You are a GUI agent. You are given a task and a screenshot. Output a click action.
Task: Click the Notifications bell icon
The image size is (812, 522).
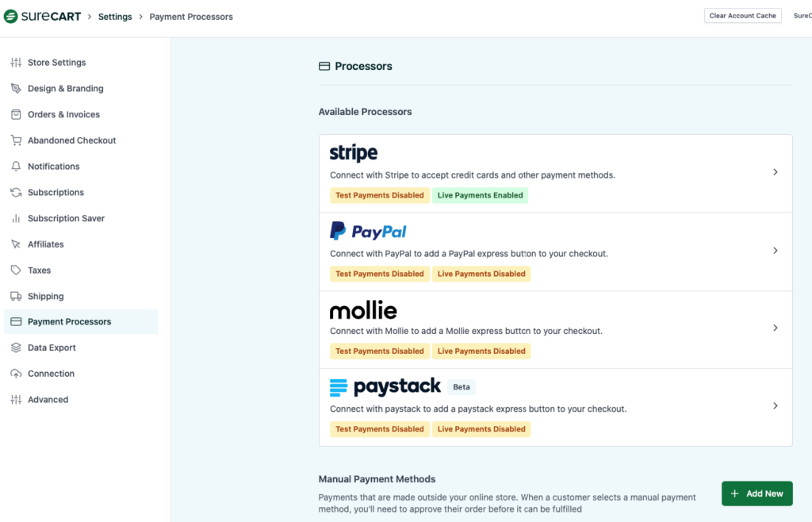click(16, 167)
